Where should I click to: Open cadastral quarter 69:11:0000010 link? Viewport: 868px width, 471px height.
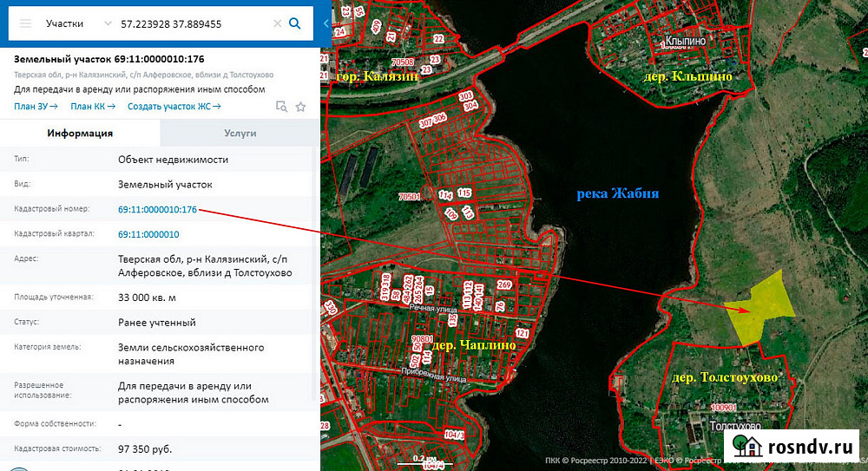148,234
